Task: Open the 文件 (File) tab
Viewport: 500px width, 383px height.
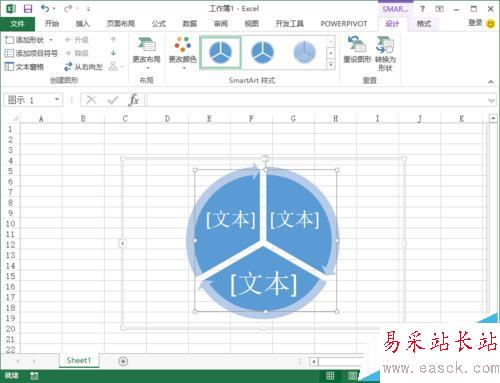Action: pos(17,24)
